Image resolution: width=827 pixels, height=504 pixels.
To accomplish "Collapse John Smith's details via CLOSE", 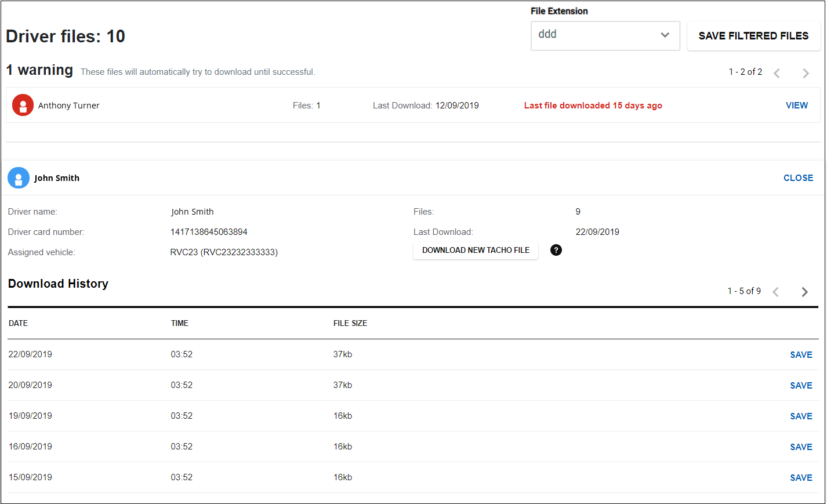I will [798, 177].
